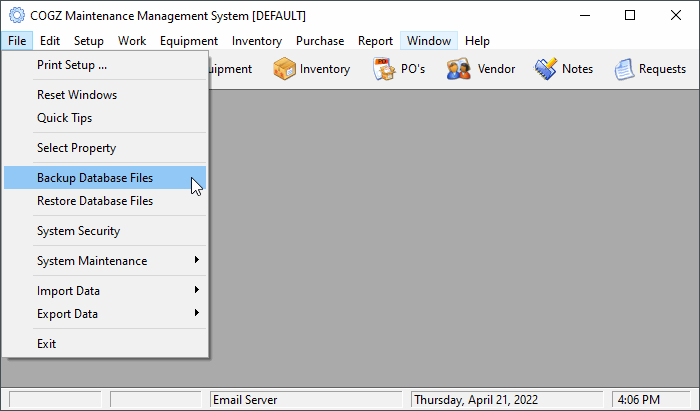Image resolution: width=700 pixels, height=411 pixels.
Task: Expand the Import Data submenu
Action: click(x=105, y=291)
